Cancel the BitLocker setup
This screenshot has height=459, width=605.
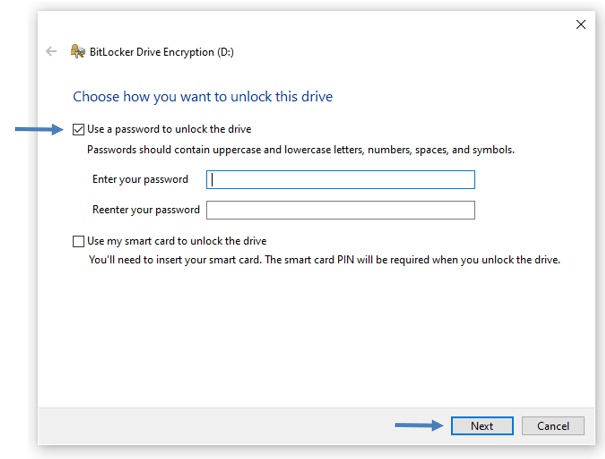point(553,426)
